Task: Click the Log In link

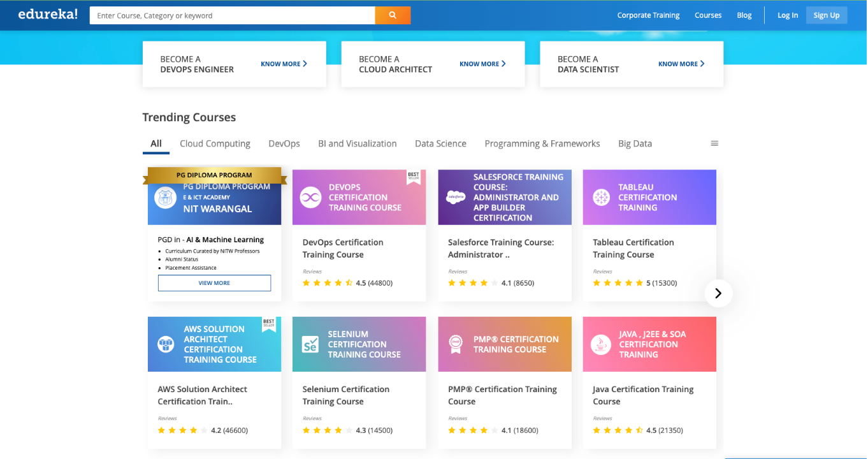Action: pyautogui.click(x=788, y=15)
